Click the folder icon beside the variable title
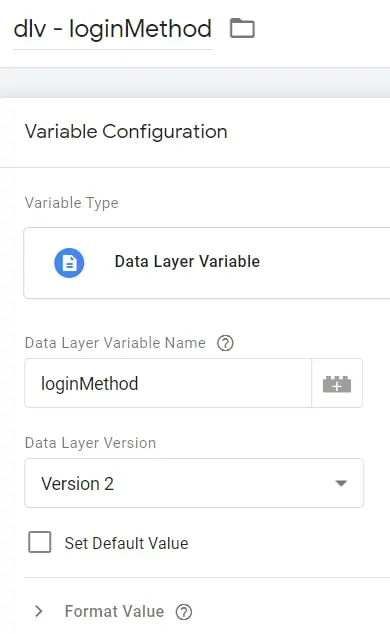 [242, 28]
